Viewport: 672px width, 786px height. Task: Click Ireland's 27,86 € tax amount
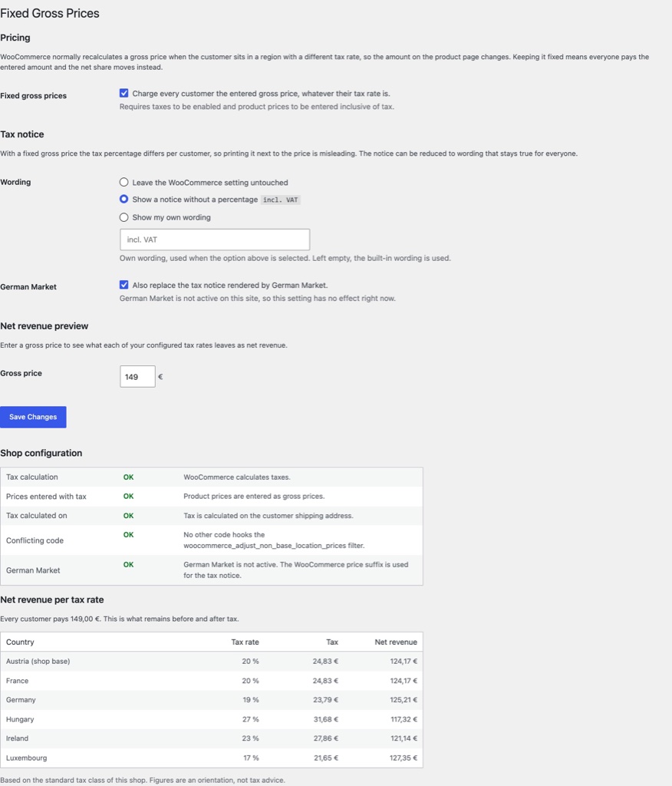[x=326, y=738]
